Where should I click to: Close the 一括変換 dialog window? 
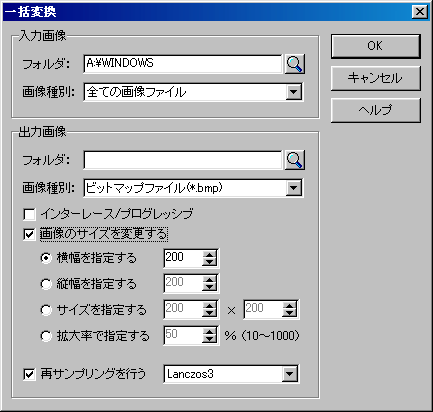pyautogui.click(x=420, y=12)
